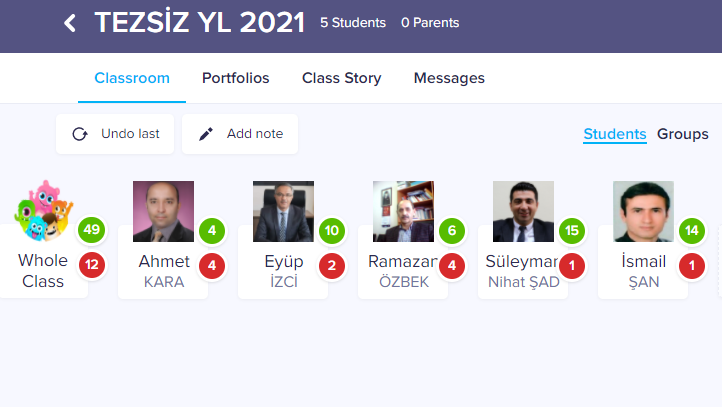This screenshot has width=722, height=407.
Task: Open the Portfolios tab
Action: tap(236, 78)
